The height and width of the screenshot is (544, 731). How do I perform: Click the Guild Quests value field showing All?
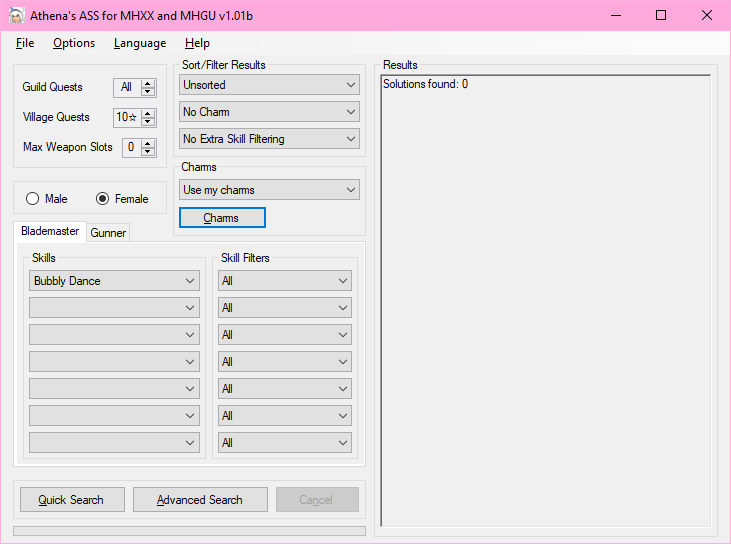coord(127,88)
